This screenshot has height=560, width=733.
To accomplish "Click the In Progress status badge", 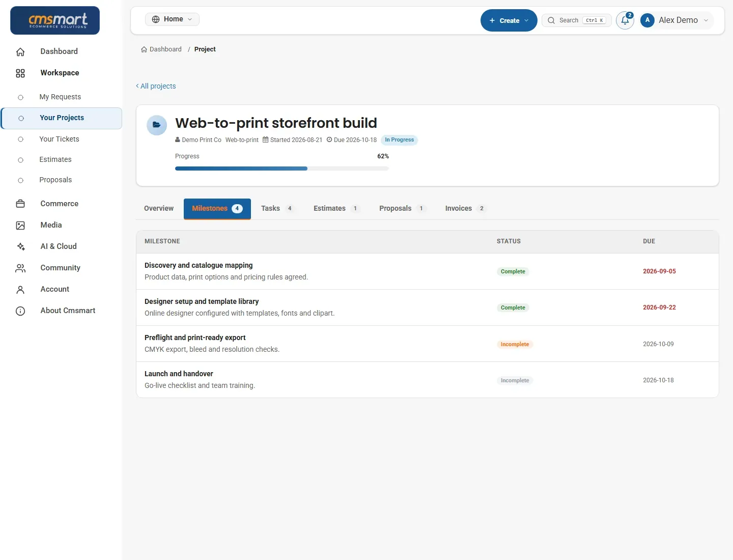I will 399,140.
